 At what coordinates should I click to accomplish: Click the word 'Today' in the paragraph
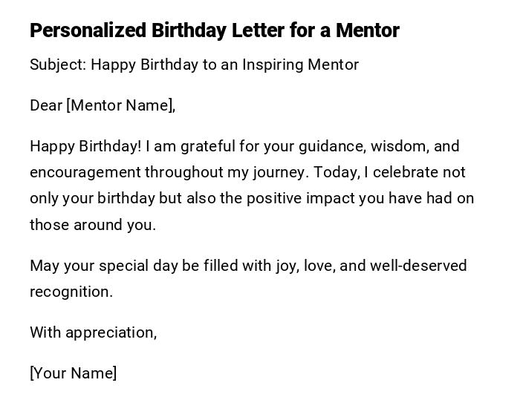pos(337,172)
